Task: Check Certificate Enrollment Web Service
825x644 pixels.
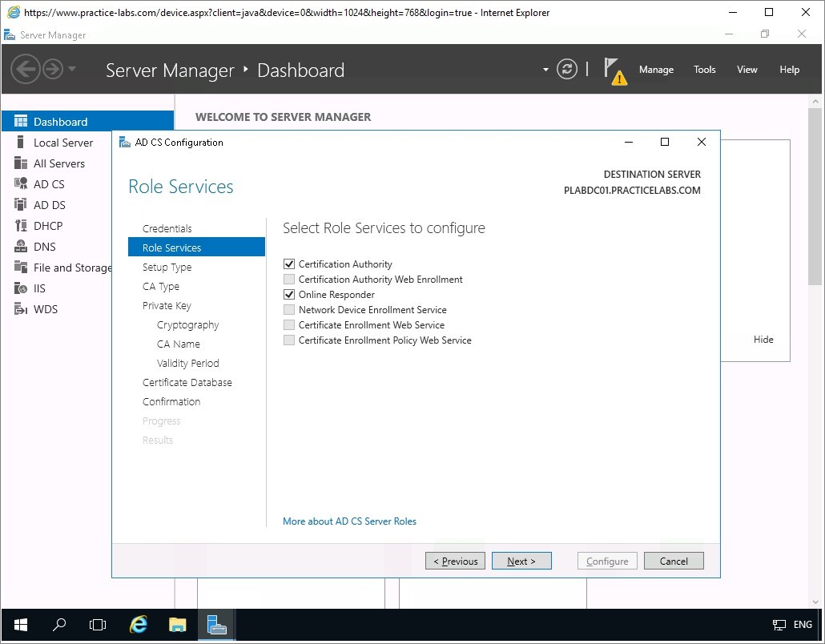Action: [289, 325]
